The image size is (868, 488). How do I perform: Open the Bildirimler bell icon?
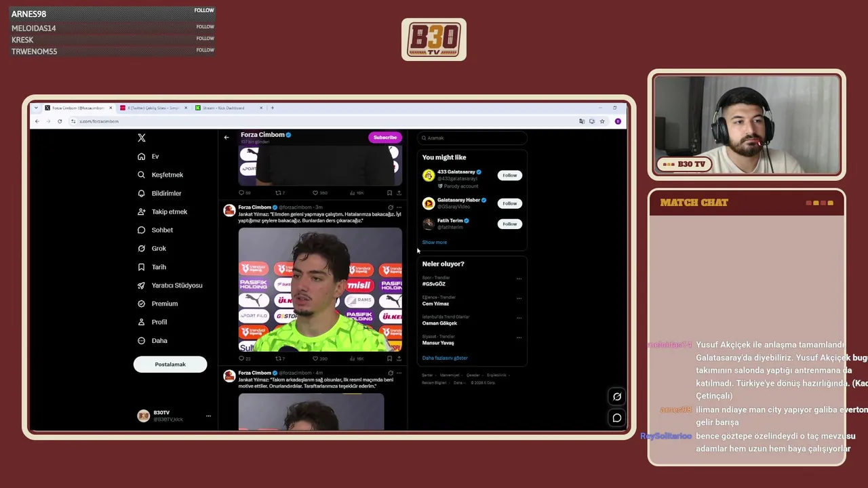coord(141,193)
